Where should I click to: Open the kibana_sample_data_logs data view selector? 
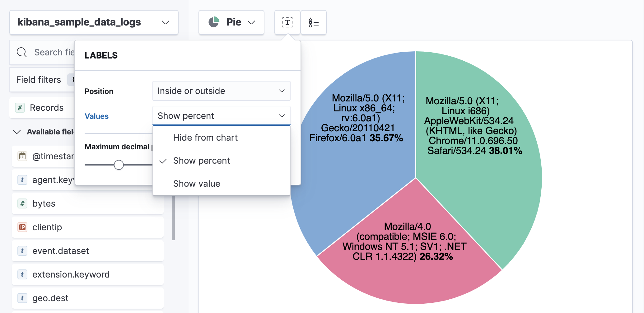[x=93, y=22]
